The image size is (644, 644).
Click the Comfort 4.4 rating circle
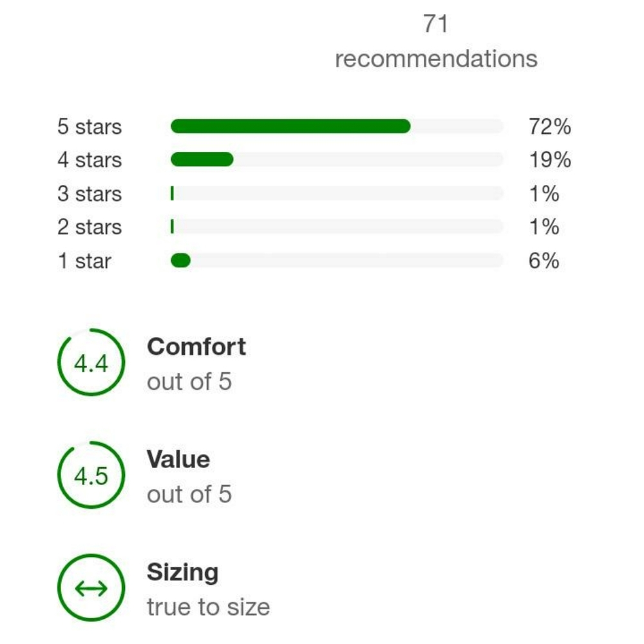coord(91,363)
